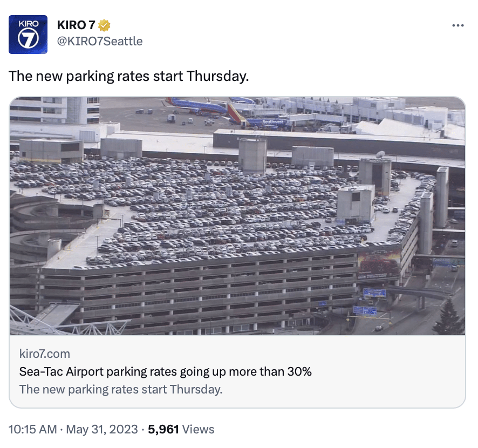Click the blue road sign in photo
The height and width of the screenshot is (448, 478).
(x=374, y=293)
